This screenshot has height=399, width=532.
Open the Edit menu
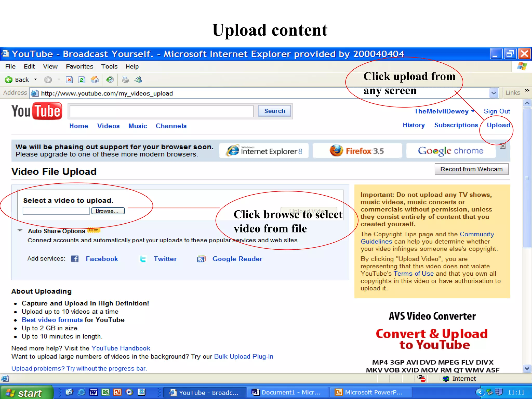coord(29,66)
